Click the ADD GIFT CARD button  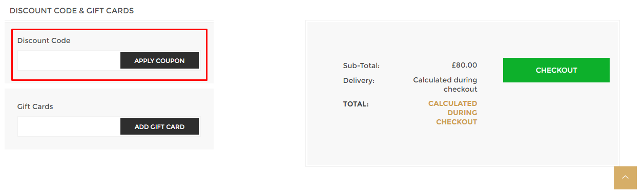click(x=159, y=126)
